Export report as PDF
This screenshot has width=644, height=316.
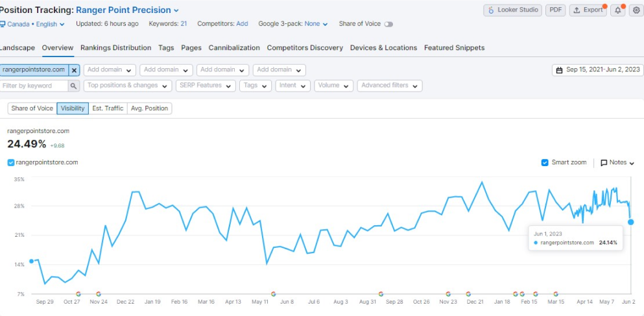coord(556,10)
